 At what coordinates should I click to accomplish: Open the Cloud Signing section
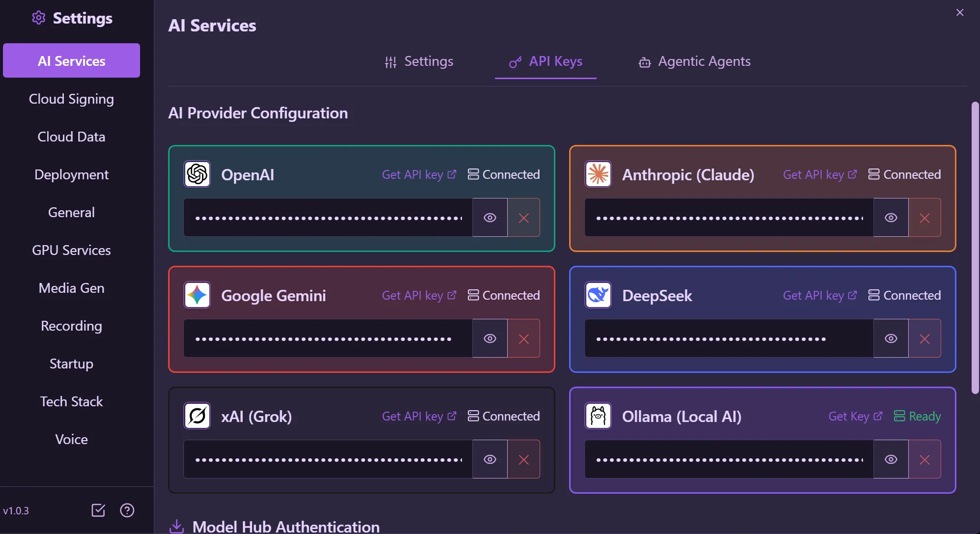coord(71,99)
